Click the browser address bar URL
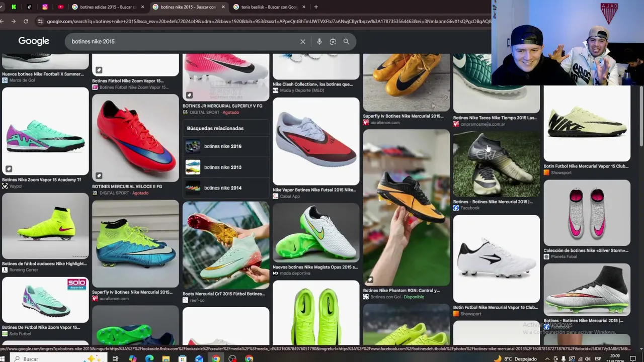The height and width of the screenshot is (362, 644). point(267,21)
